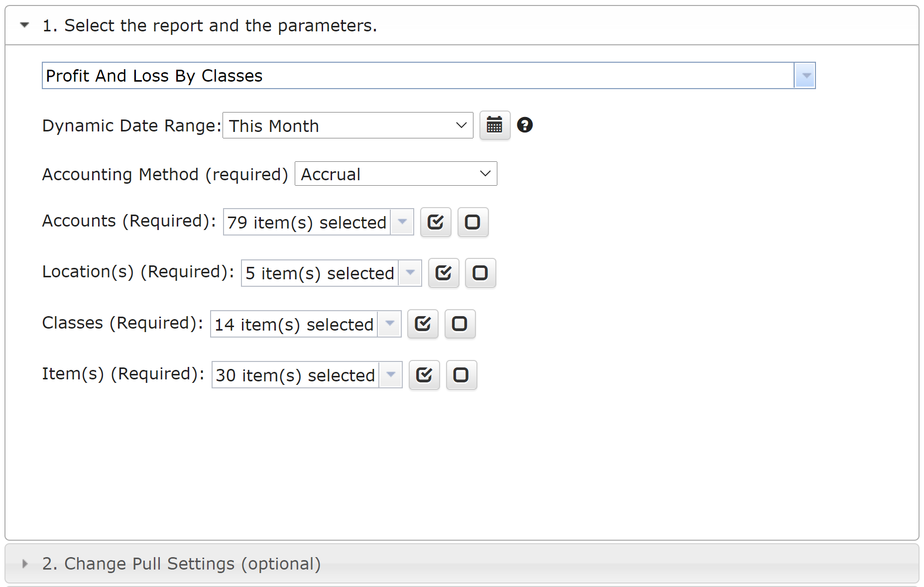Image resolution: width=924 pixels, height=587 pixels.
Task: Click the arrow button of report selector
Action: tap(805, 76)
